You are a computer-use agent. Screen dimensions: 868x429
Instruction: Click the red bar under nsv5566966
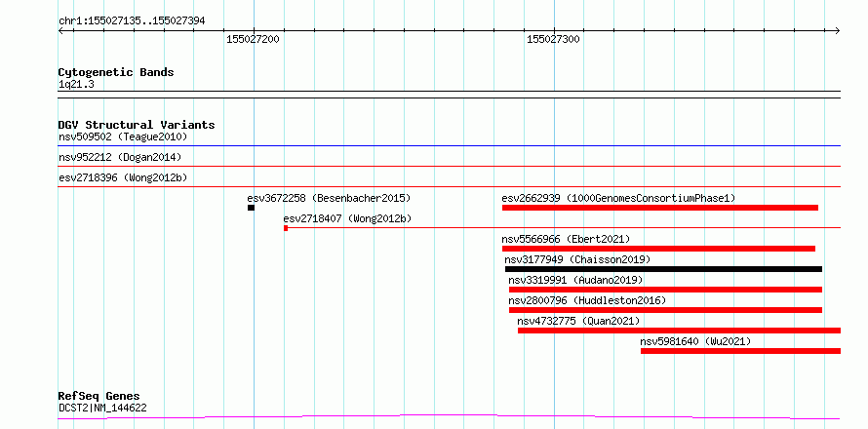[658, 249]
